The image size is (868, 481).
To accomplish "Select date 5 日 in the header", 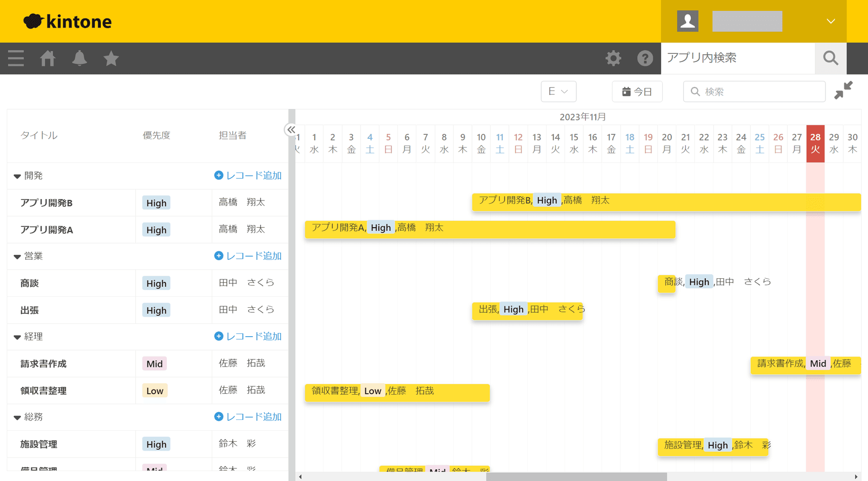I will pyautogui.click(x=388, y=143).
